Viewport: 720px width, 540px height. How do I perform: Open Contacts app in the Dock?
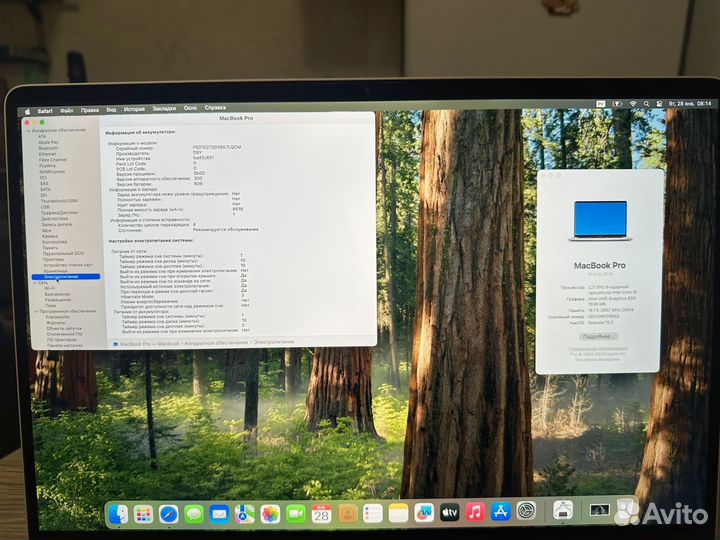[348, 513]
